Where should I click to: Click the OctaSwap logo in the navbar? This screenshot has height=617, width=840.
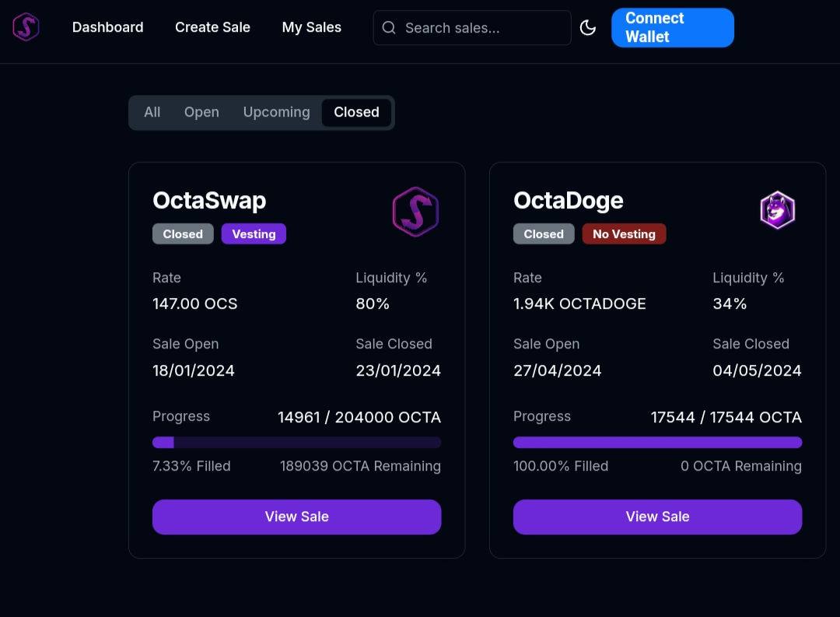(26, 26)
